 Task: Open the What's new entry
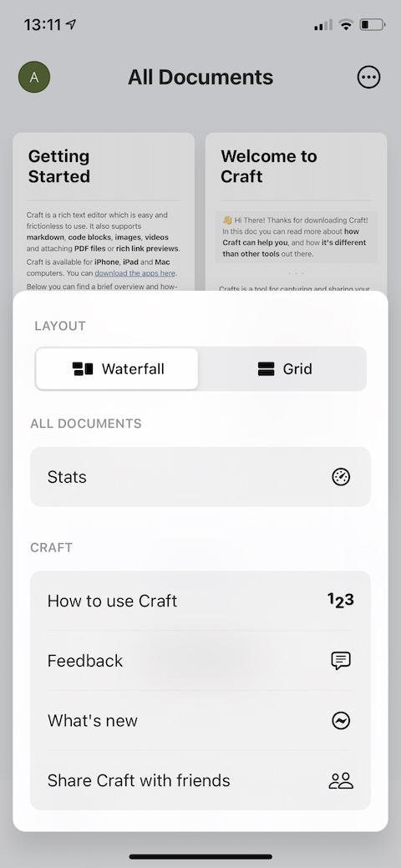click(x=200, y=720)
